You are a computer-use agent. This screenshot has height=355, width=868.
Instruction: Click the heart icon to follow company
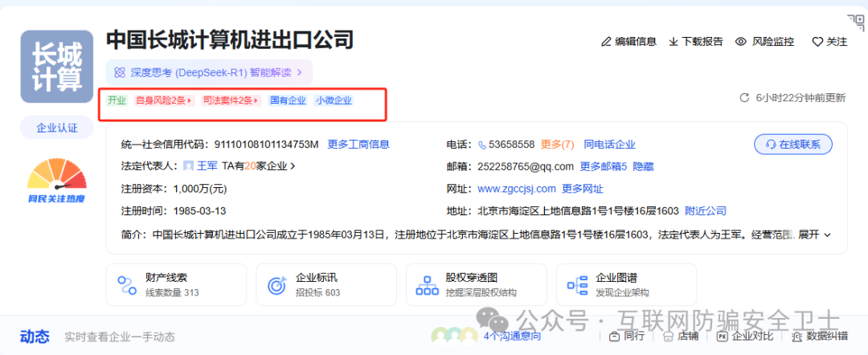(x=817, y=42)
